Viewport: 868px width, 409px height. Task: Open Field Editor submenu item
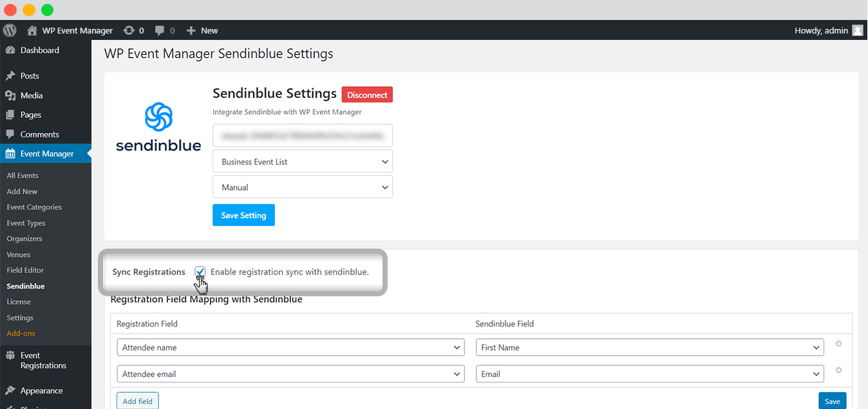pos(25,271)
